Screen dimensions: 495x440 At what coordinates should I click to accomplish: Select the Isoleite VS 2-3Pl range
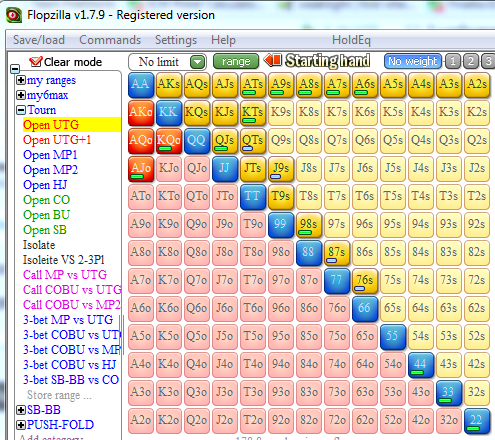pyautogui.click(x=64, y=260)
